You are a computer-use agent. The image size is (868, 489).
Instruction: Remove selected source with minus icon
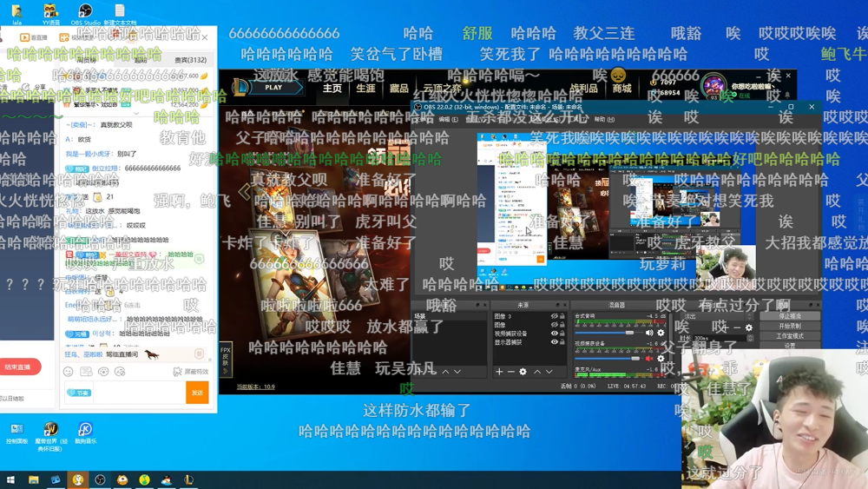point(511,372)
